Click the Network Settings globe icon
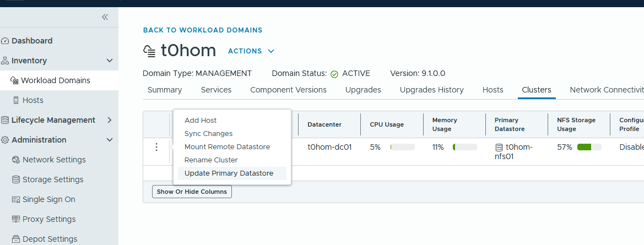The width and height of the screenshot is (644, 245). coord(16,160)
